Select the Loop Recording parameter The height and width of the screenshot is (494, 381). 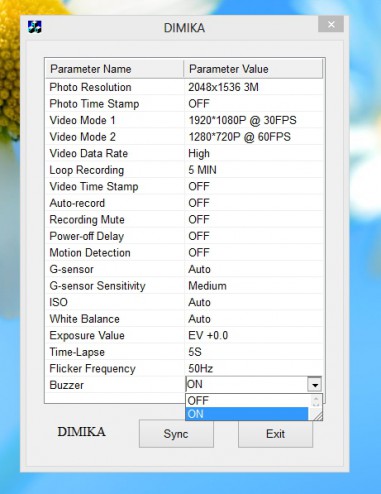(87, 170)
